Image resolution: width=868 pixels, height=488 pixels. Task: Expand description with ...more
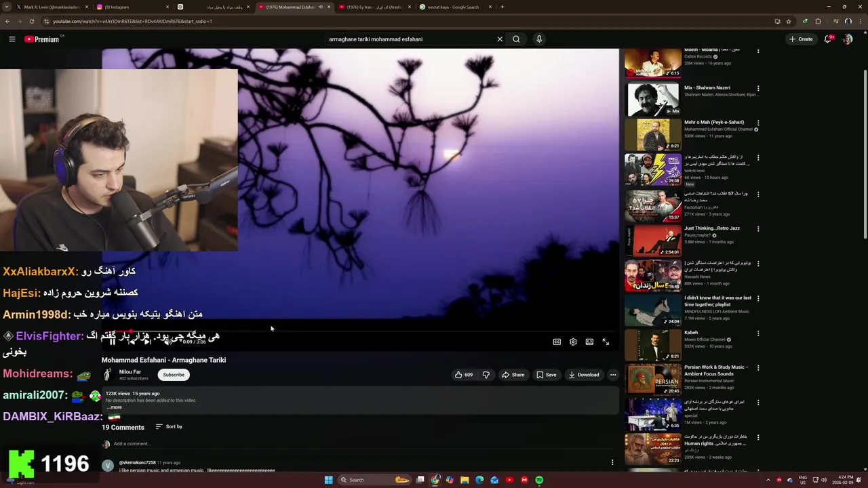(x=115, y=407)
